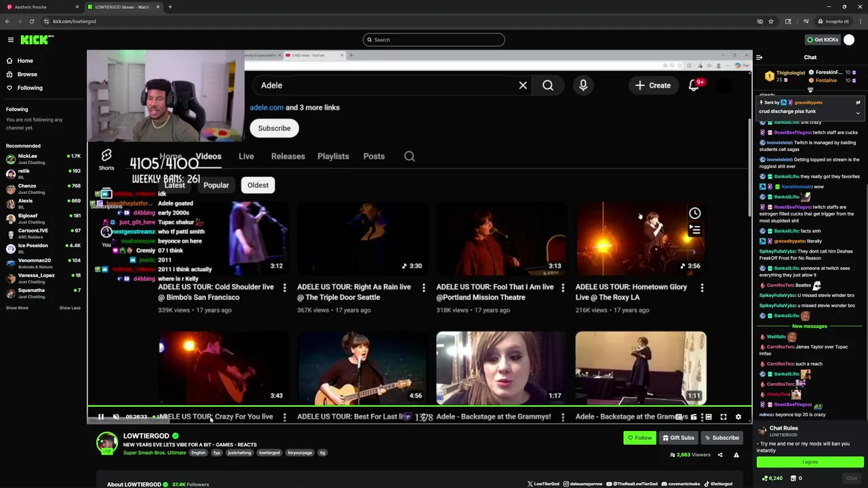Open the Incognito profile indicator
The height and width of the screenshot is (488, 868).
coord(833,21)
